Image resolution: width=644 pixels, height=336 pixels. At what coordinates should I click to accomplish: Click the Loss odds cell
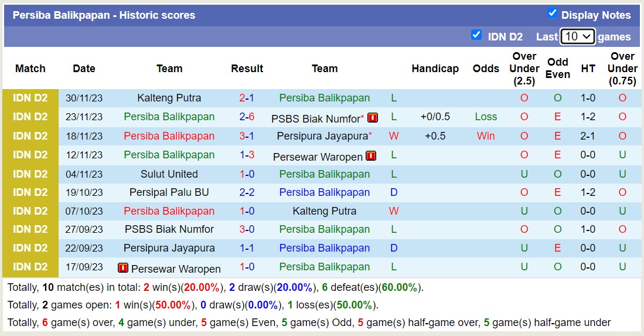pyautogui.click(x=486, y=117)
